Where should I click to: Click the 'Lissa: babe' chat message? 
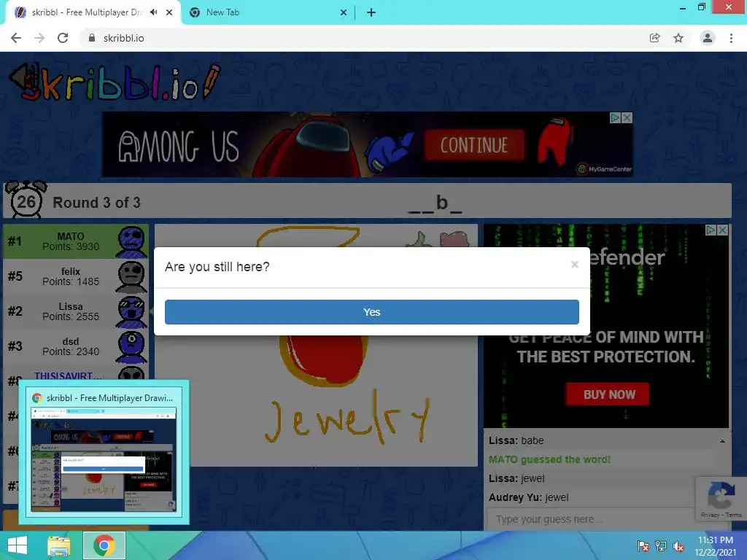click(x=516, y=440)
